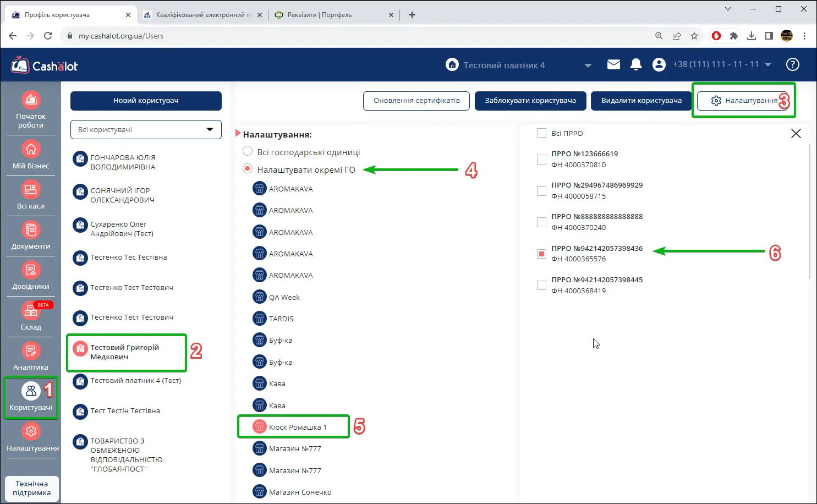Click Новий користувач button

(x=146, y=101)
